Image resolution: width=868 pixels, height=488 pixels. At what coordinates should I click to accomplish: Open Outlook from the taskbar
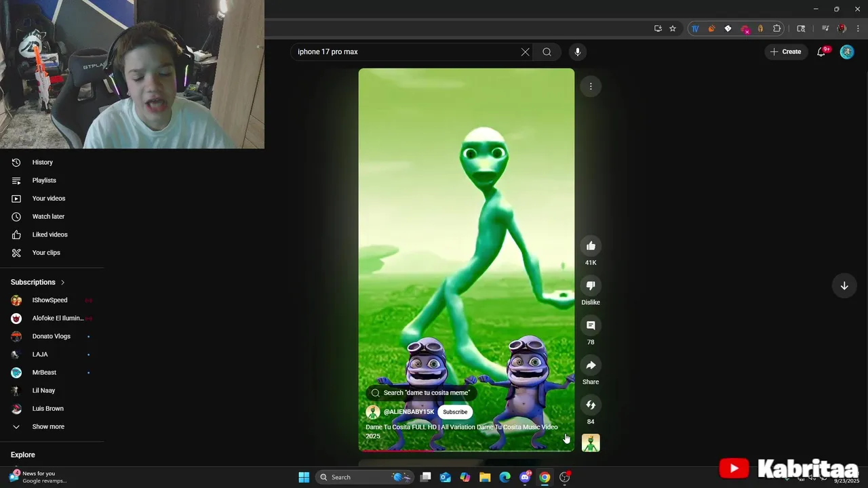tap(446, 477)
